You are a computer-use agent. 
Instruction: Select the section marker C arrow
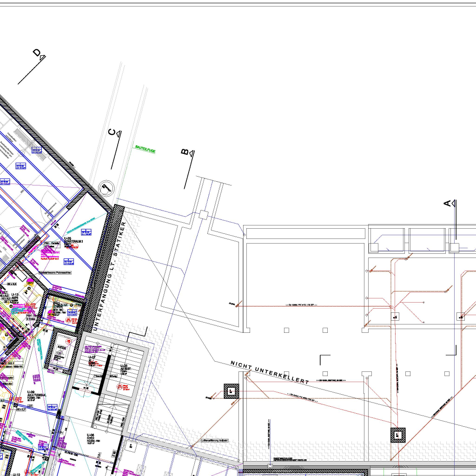click(118, 133)
